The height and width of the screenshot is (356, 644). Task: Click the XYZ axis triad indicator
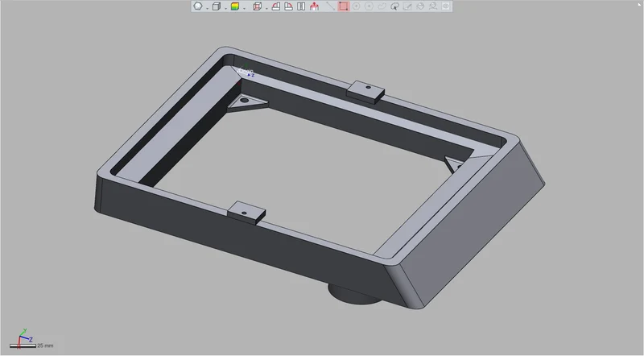(x=25, y=338)
